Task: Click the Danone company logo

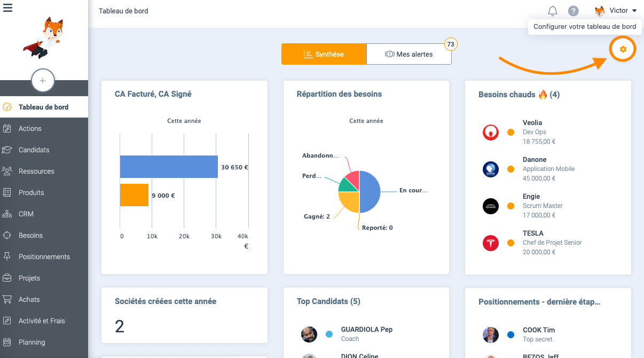Action: 490,169
